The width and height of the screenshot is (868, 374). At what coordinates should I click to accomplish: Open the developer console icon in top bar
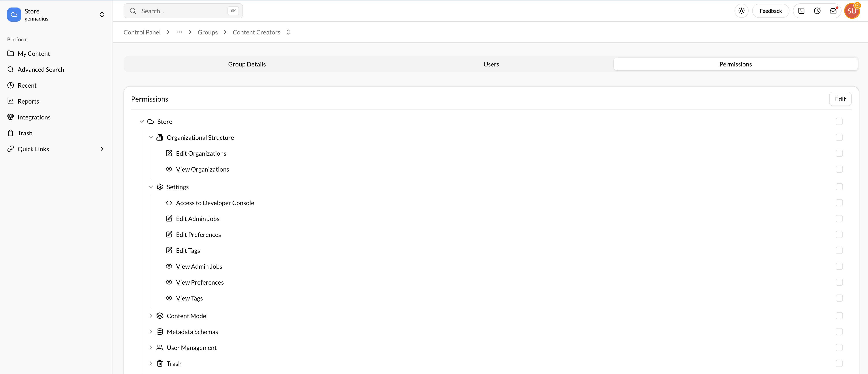(x=802, y=10)
